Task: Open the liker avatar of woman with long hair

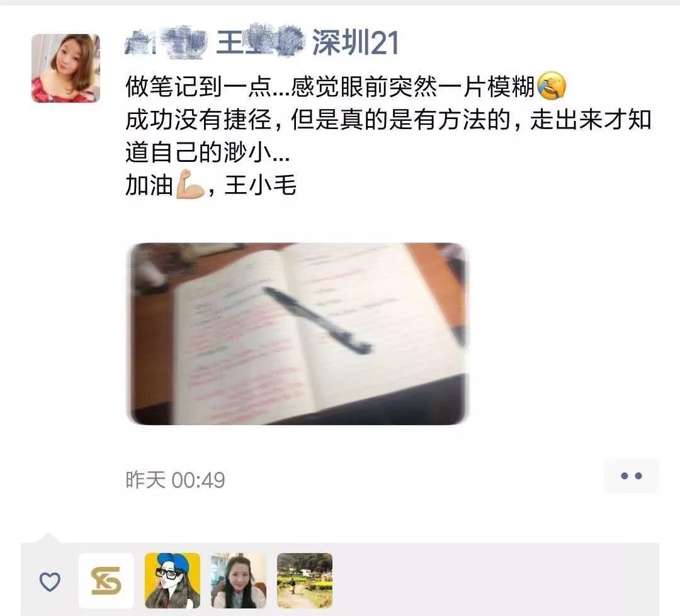Action: click(x=239, y=581)
